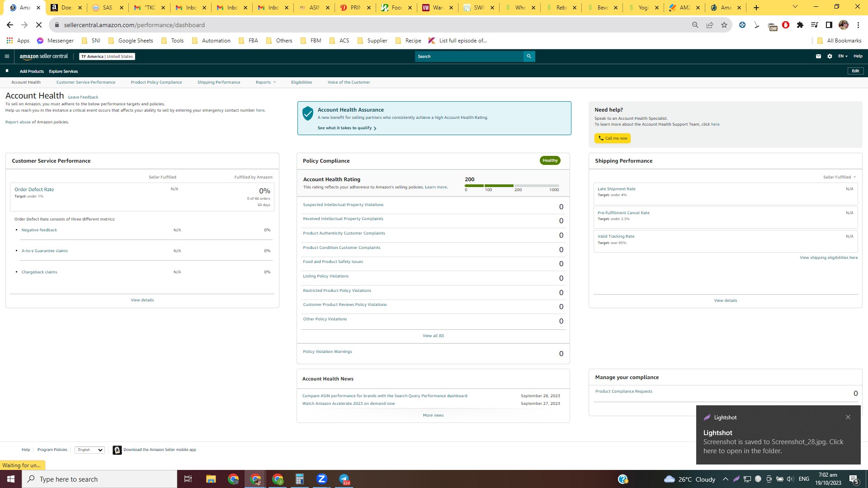The width and height of the screenshot is (868, 488).
Task: Go back to the previous page
Action: pyautogui.click(x=10, y=25)
